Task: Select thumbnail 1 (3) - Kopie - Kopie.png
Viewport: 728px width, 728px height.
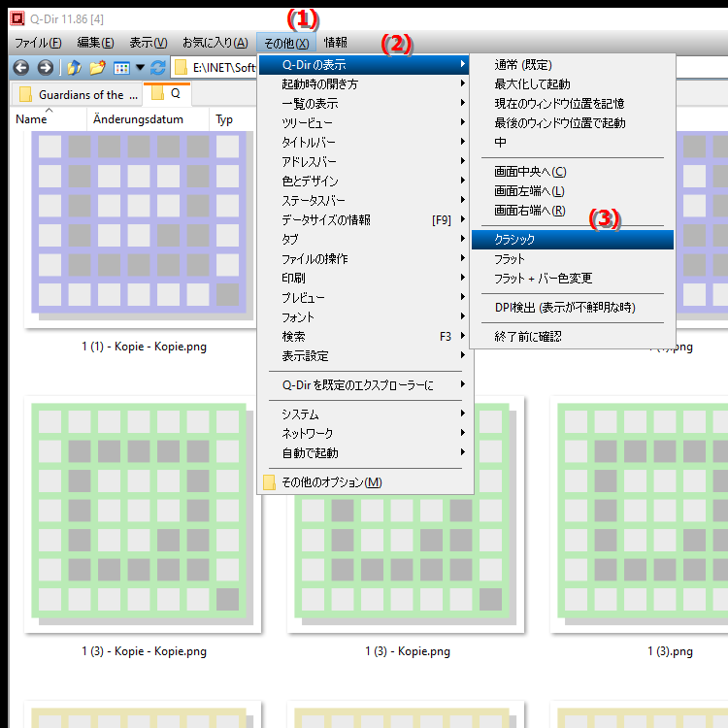Action: pos(143,514)
